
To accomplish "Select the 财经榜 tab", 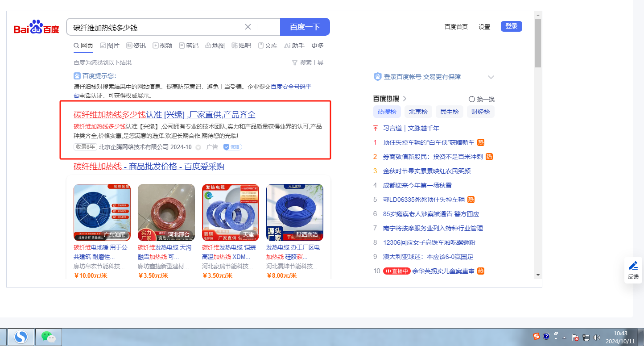I will tap(481, 112).
